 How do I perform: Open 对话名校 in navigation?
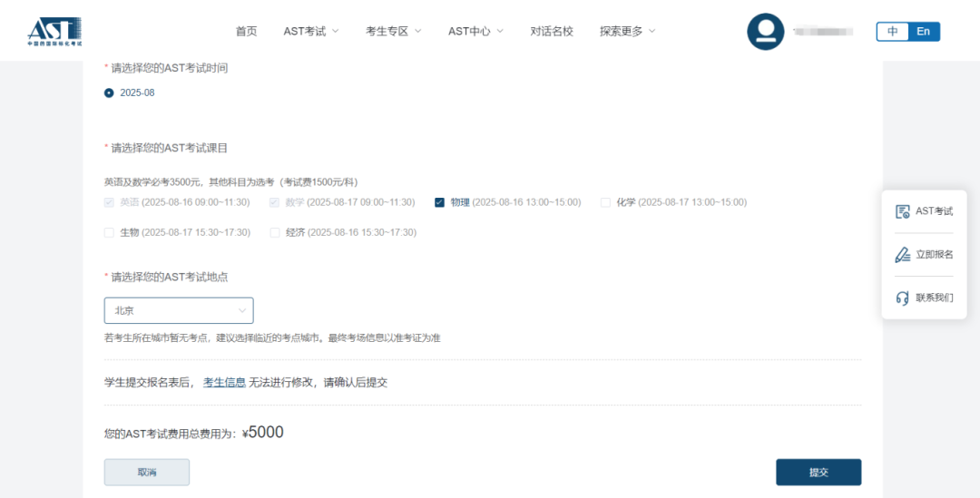coord(552,31)
